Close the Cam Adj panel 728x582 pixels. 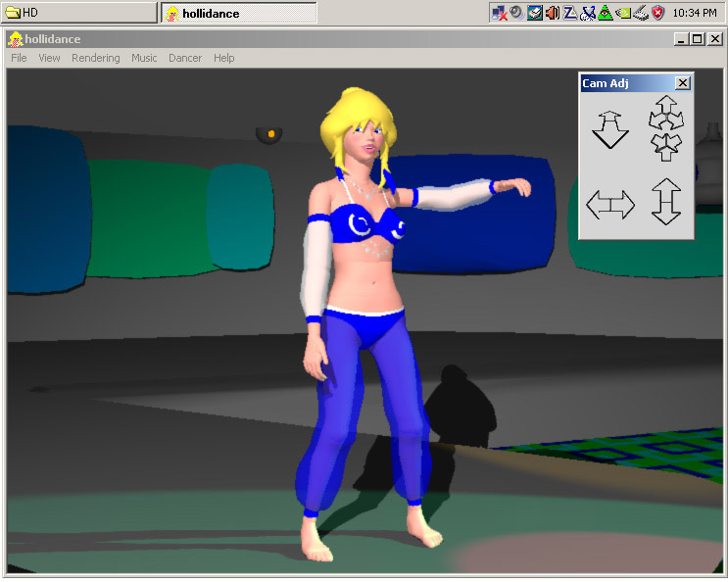(683, 83)
